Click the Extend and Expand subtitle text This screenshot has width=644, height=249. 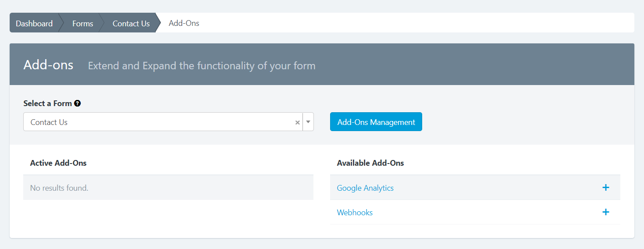(x=202, y=66)
